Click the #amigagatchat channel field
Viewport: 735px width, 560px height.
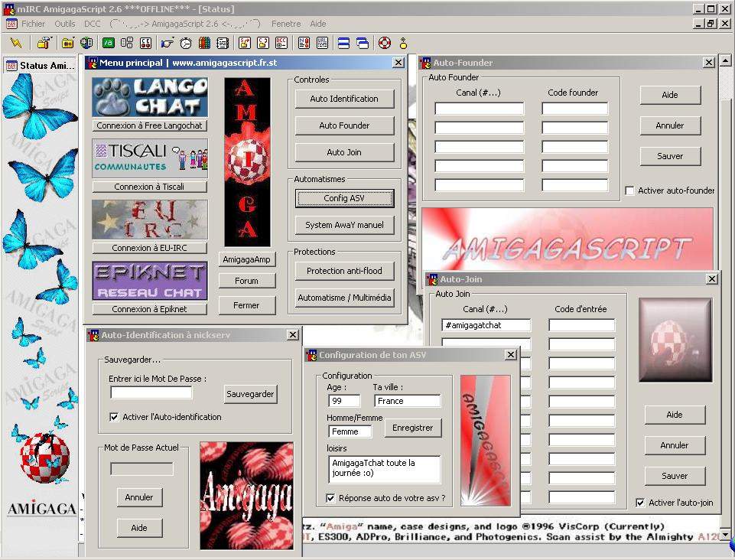(486, 325)
